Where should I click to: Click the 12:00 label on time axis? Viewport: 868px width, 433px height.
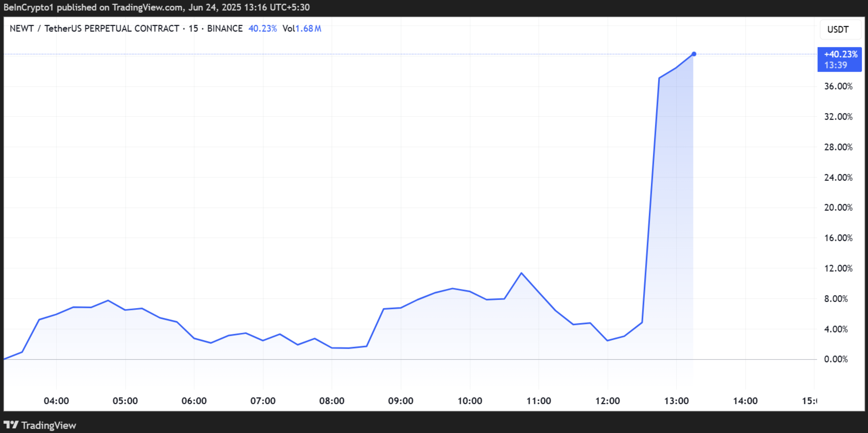click(x=608, y=401)
